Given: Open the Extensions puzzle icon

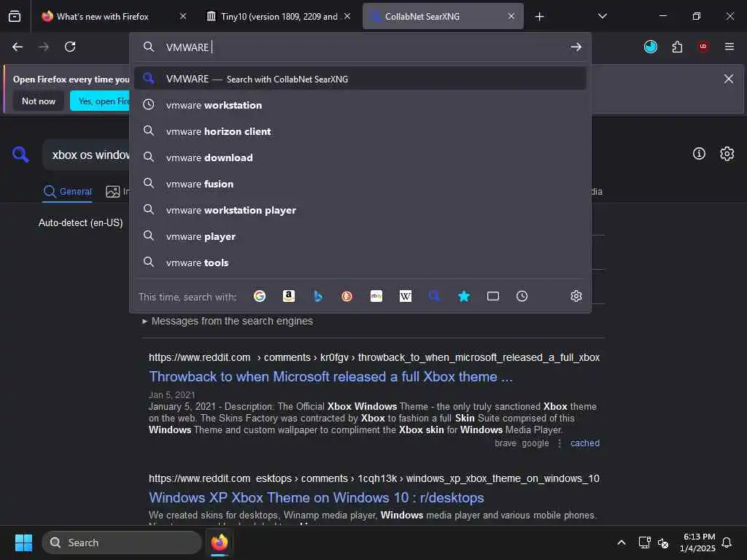Looking at the screenshot, I should point(677,47).
